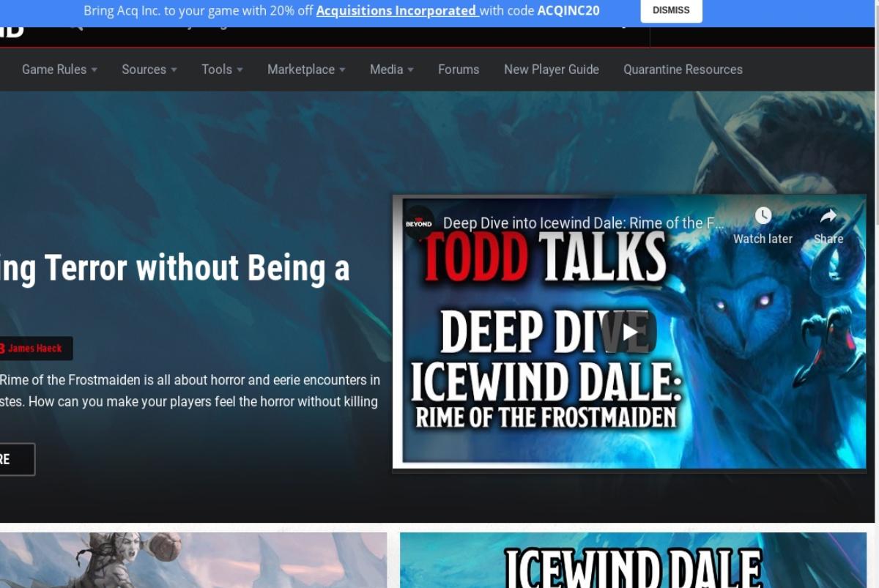This screenshot has height=588, width=879.
Task: Click the Beyond channel avatar icon
Action: coord(419,223)
